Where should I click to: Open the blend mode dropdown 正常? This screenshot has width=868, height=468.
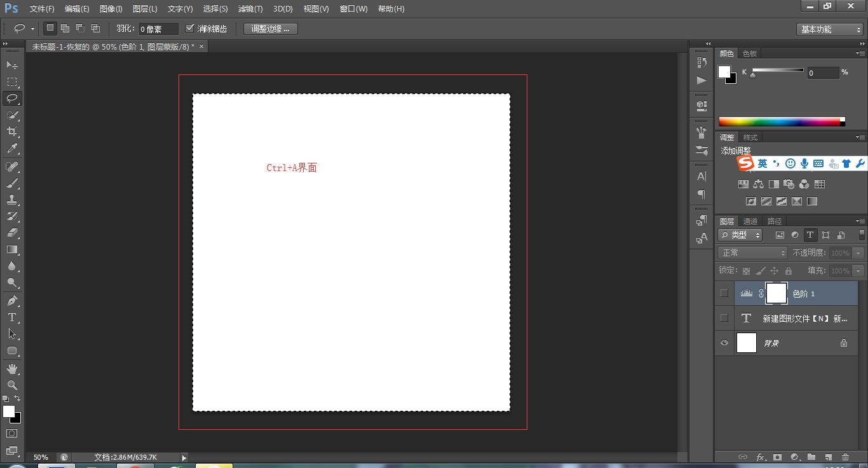[x=753, y=253]
